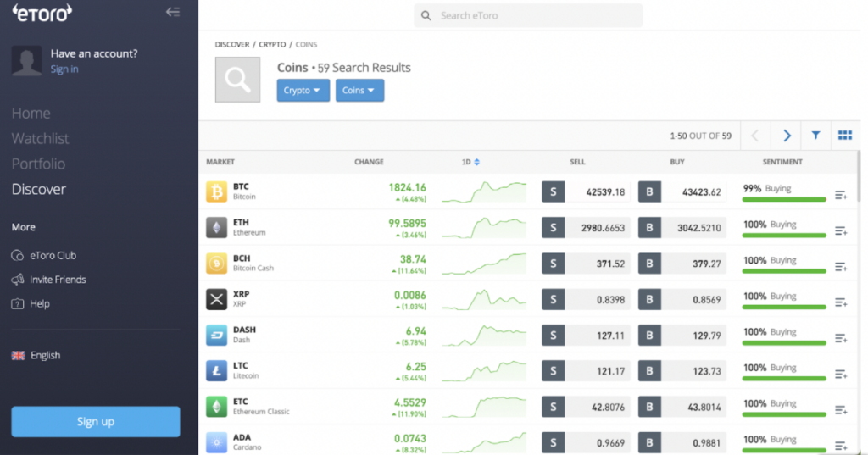Click the BCH Buy button

point(649,264)
